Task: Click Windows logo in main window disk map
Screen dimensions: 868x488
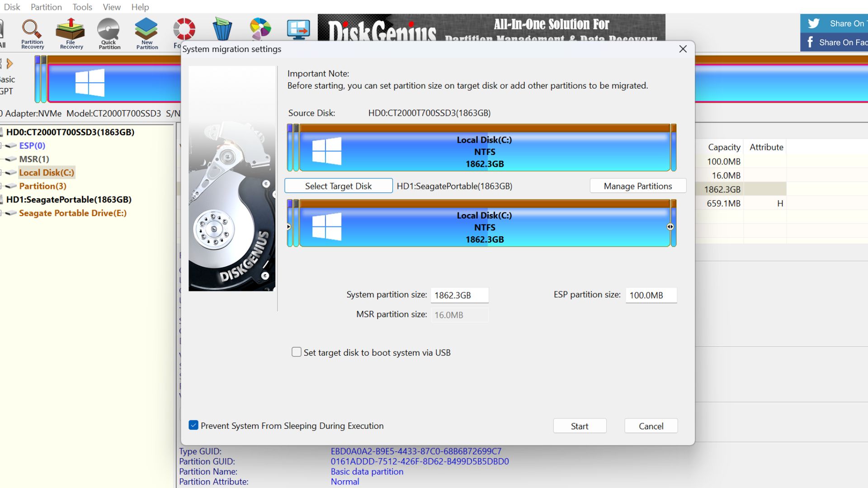Action: click(90, 83)
